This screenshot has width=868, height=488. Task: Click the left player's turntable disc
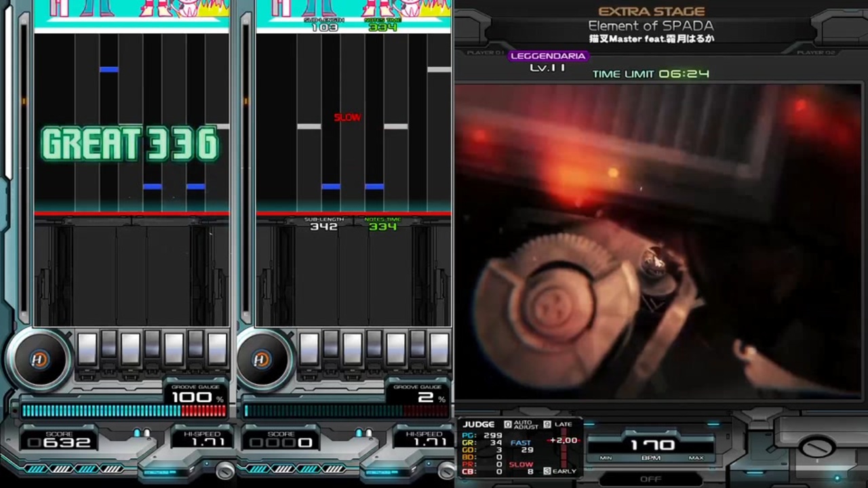39,360
